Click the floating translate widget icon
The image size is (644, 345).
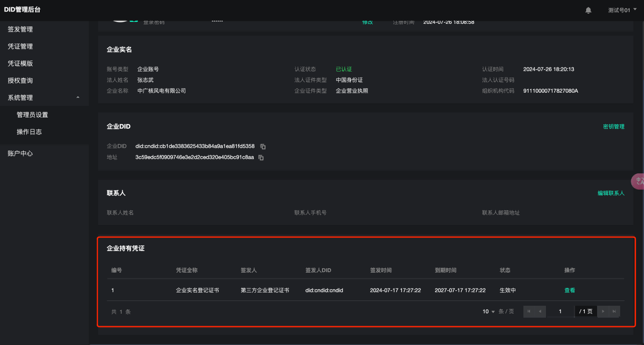click(x=638, y=181)
